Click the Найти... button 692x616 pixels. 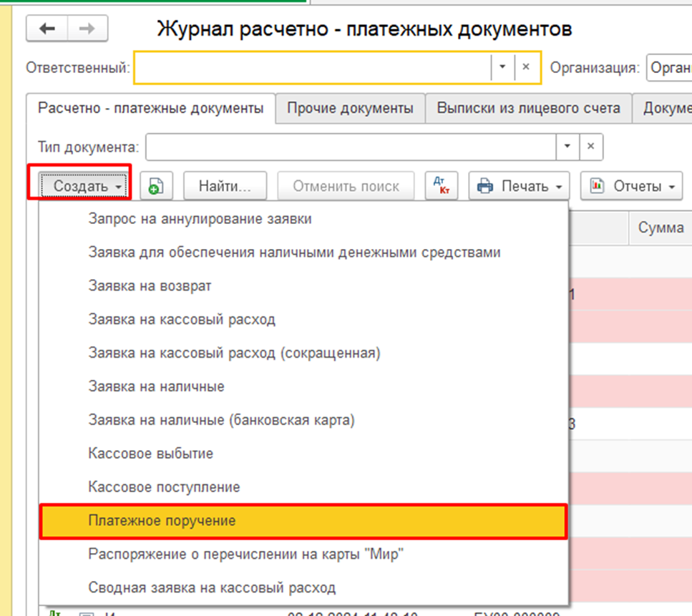tap(225, 186)
